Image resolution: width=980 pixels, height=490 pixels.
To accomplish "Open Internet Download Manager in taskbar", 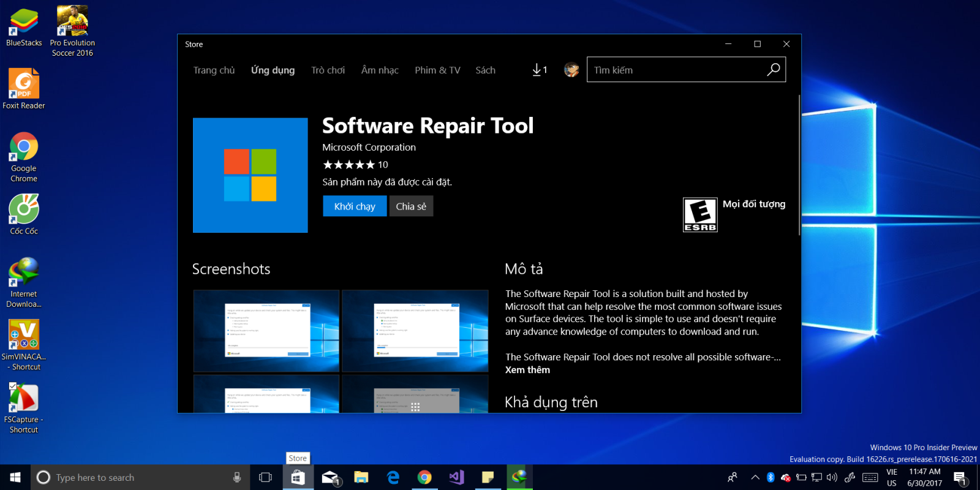I will tap(519, 477).
